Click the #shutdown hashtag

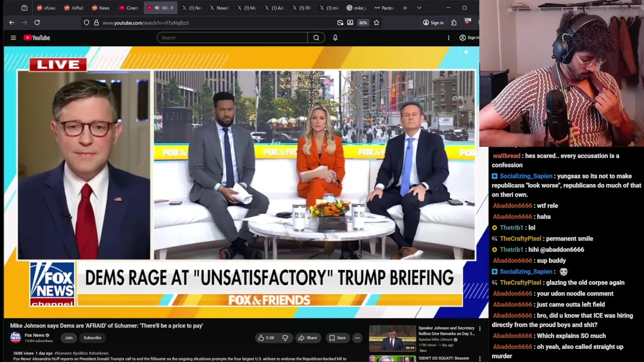click(99, 353)
